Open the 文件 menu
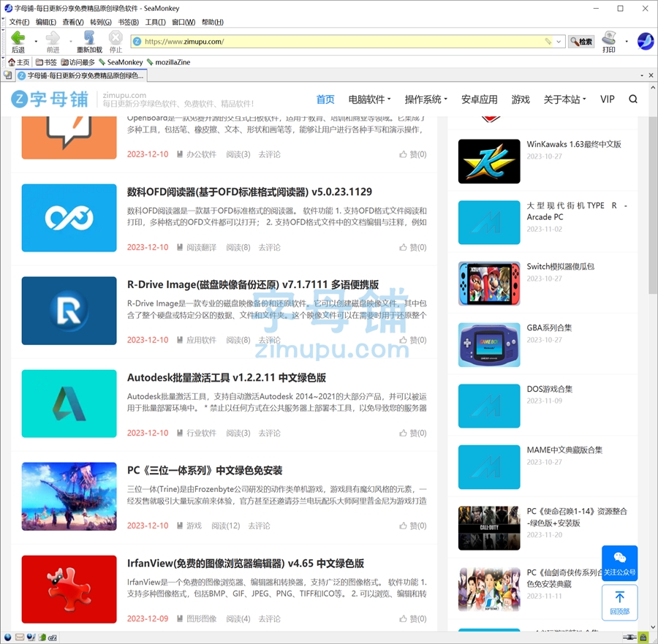Image resolution: width=658 pixels, height=644 pixels. (19, 22)
